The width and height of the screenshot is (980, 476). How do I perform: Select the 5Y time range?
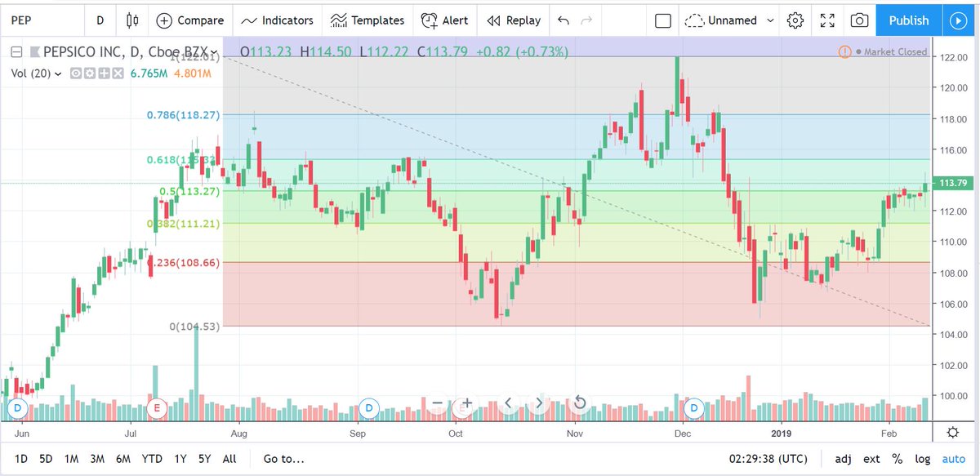click(x=203, y=459)
